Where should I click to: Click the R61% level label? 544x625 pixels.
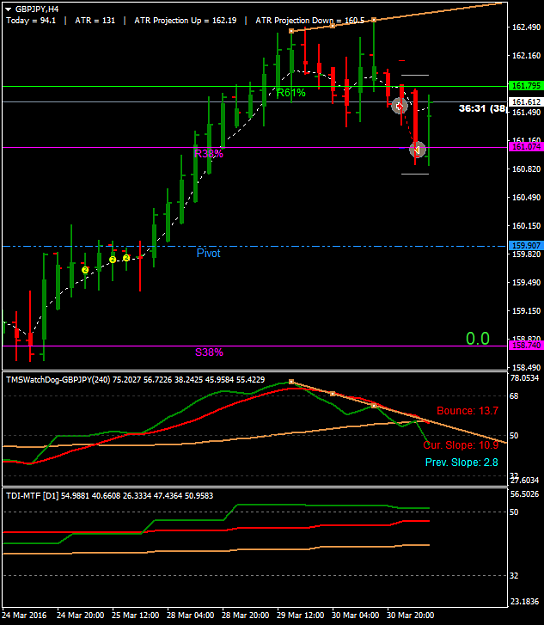[x=291, y=93]
